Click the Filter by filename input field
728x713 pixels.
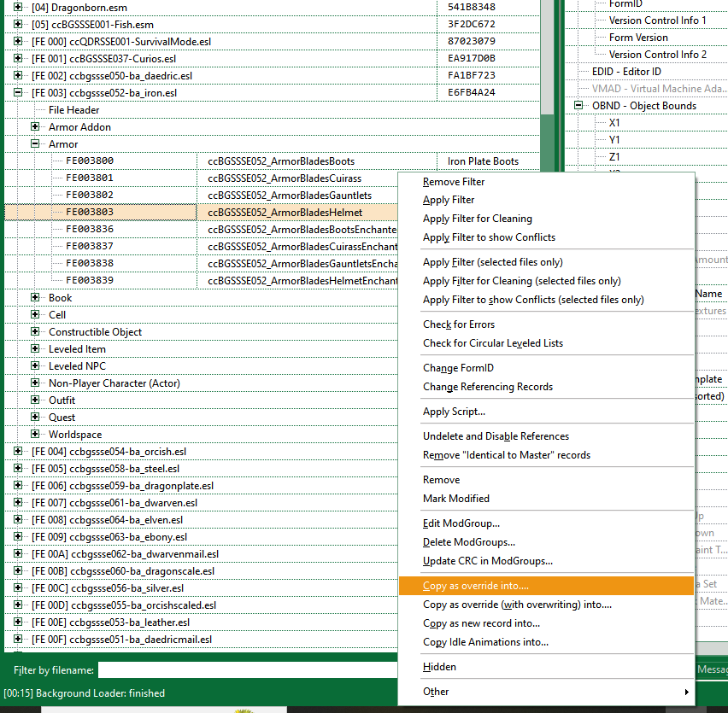tap(248, 669)
